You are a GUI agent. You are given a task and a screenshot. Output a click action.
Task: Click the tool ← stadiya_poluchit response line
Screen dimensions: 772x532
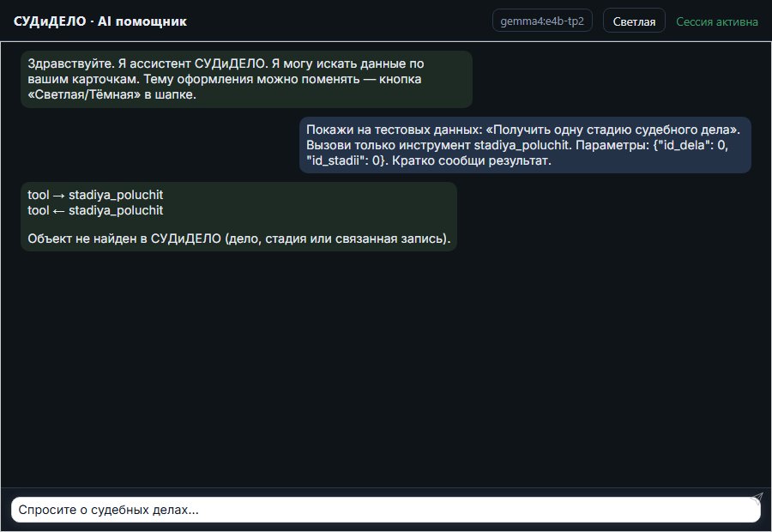pos(95,210)
